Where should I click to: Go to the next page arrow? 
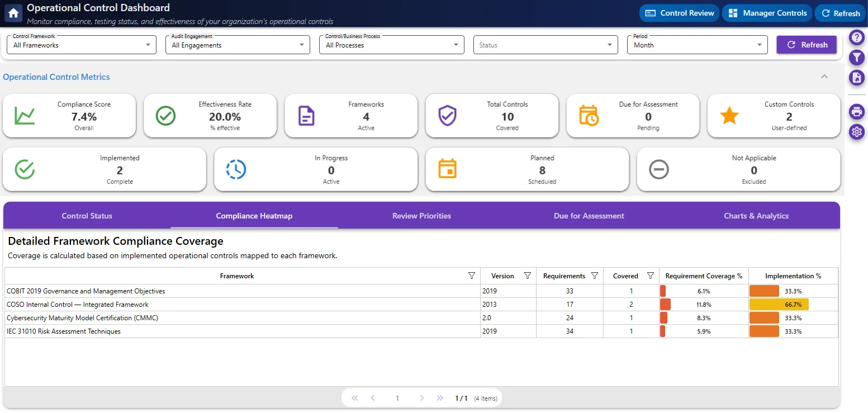click(422, 398)
